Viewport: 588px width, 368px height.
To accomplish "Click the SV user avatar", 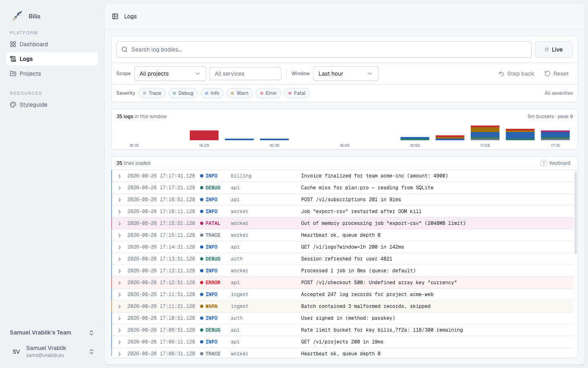I will (16, 352).
